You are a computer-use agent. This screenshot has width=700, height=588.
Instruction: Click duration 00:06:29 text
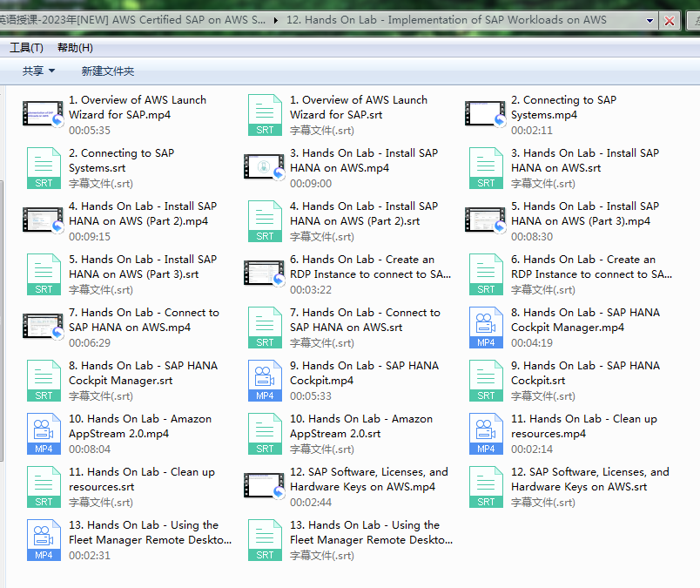[90, 343]
